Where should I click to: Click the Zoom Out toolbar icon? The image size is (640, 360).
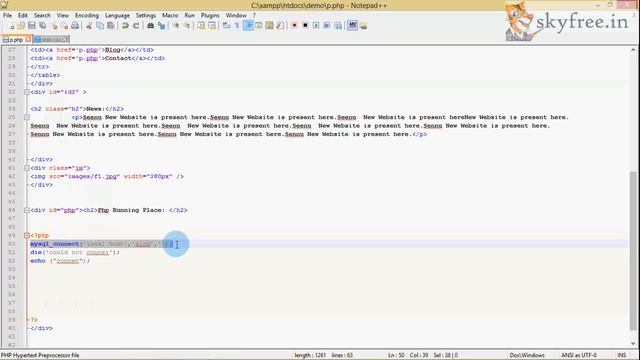click(x=187, y=26)
